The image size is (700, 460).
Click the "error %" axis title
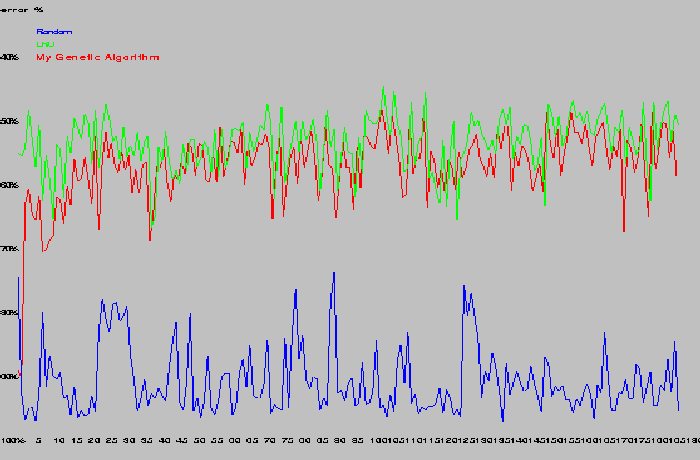pyautogui.click(x=21, y=9)
